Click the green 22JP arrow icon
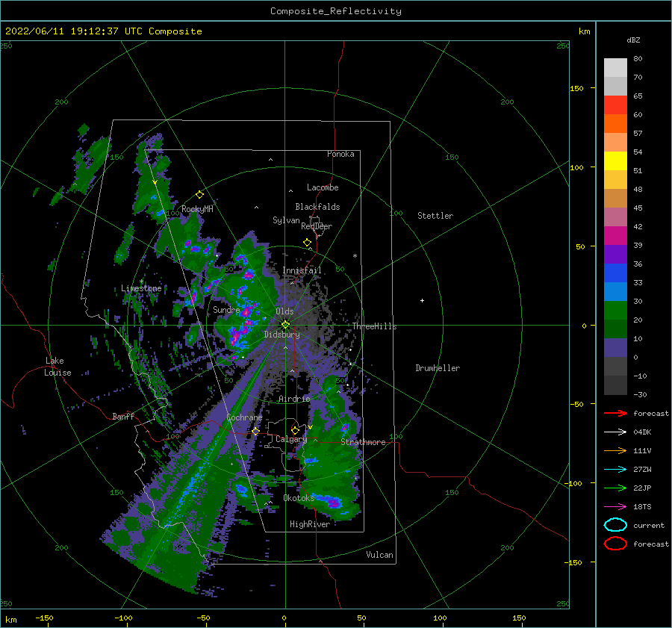This screenshot has width=672, height=628. (x=615, y=488)
